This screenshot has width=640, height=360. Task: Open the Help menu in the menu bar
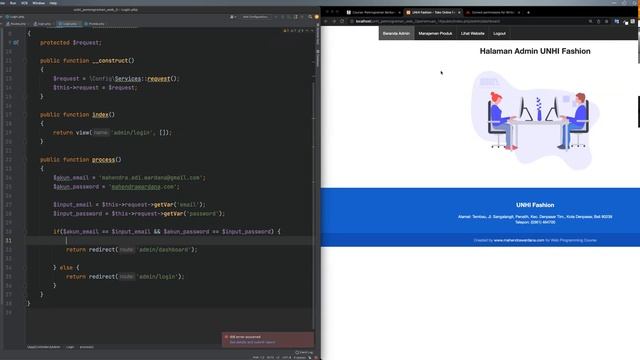click(x=53, y=3)
